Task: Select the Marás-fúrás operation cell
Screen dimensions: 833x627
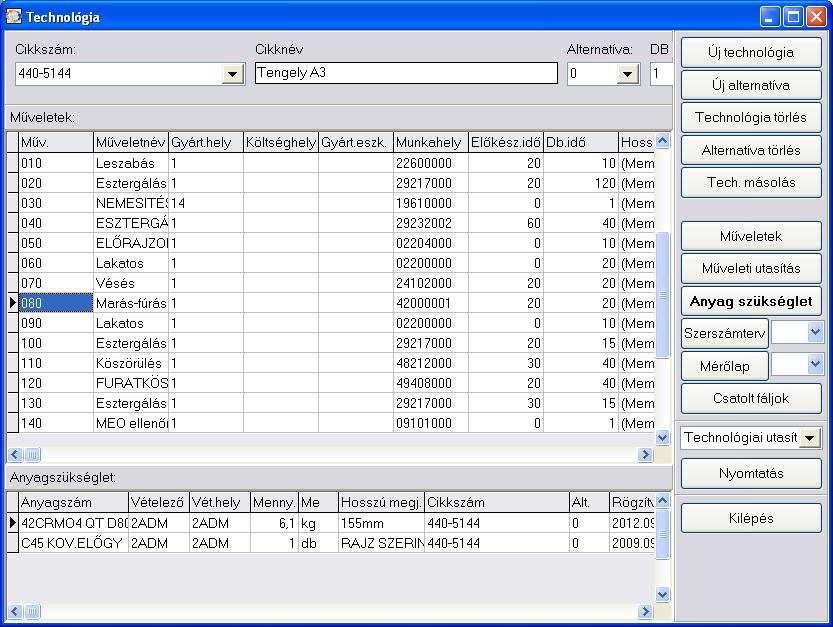Action: 131,303
